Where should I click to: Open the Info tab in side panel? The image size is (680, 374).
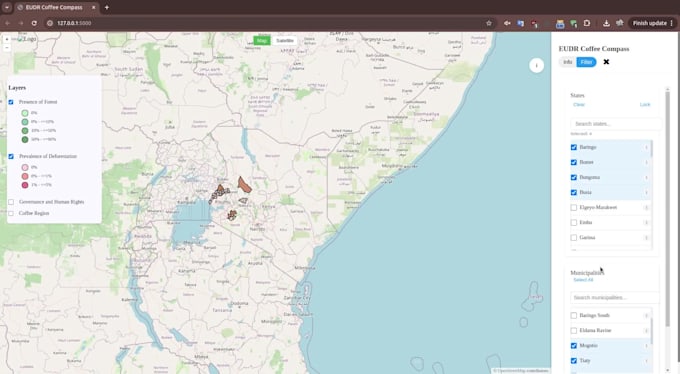pos(568,62)
